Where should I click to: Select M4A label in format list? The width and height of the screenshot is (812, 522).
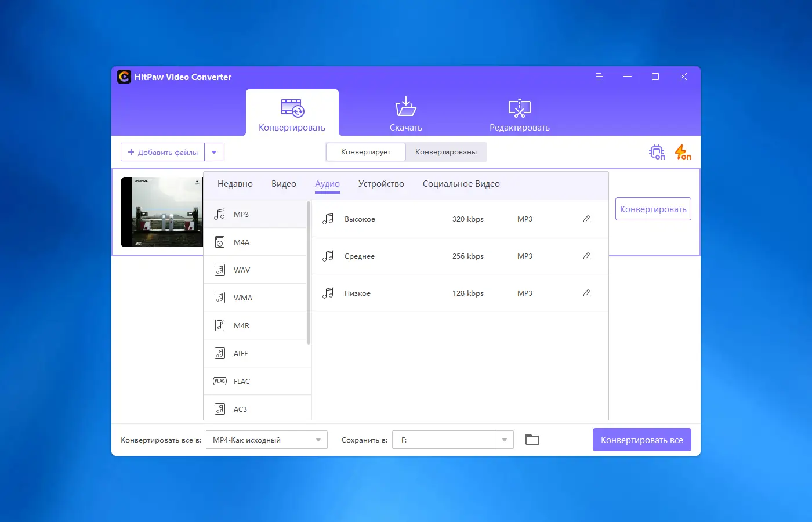[x=241, y=242]
